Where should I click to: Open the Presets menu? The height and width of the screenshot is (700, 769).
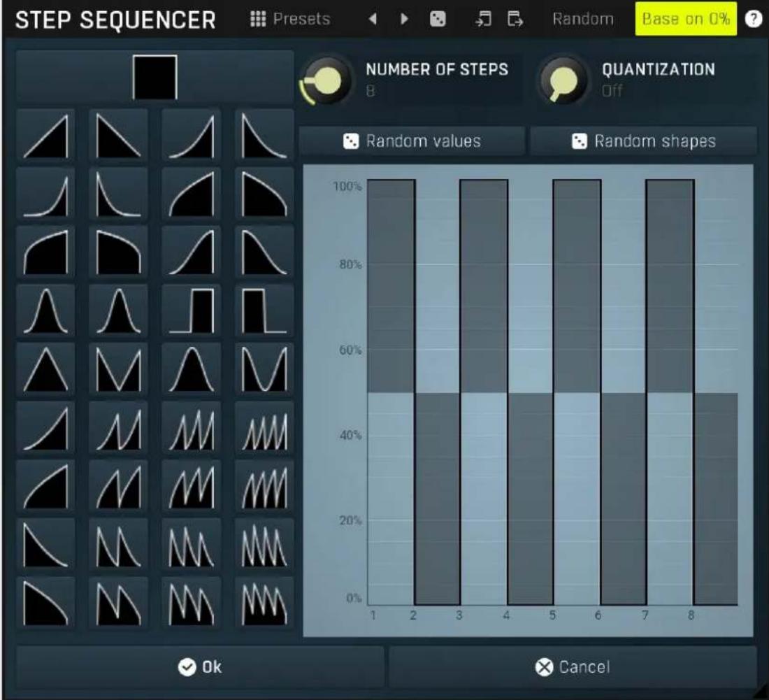[x=290, y=19]
